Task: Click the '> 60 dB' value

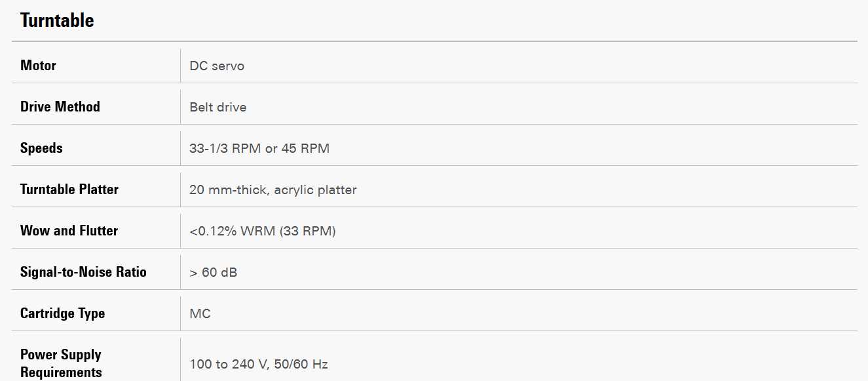Action: (214, 272)
